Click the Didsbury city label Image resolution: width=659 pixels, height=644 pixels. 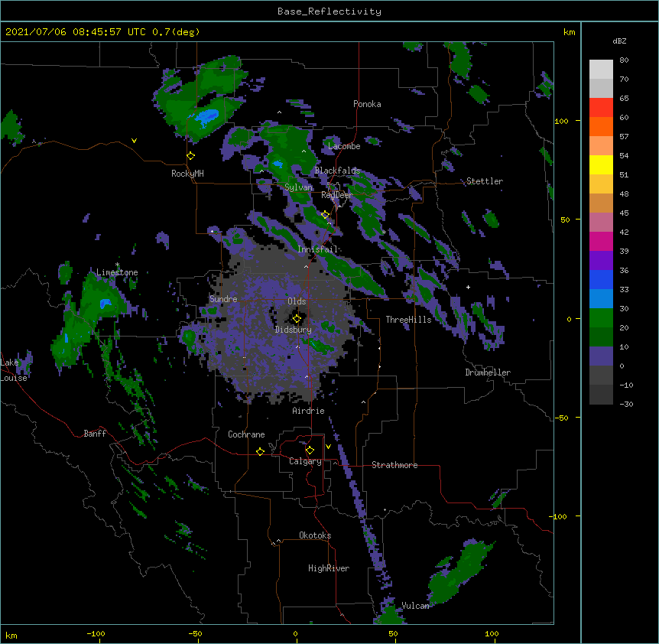click(x=294, y=330)
